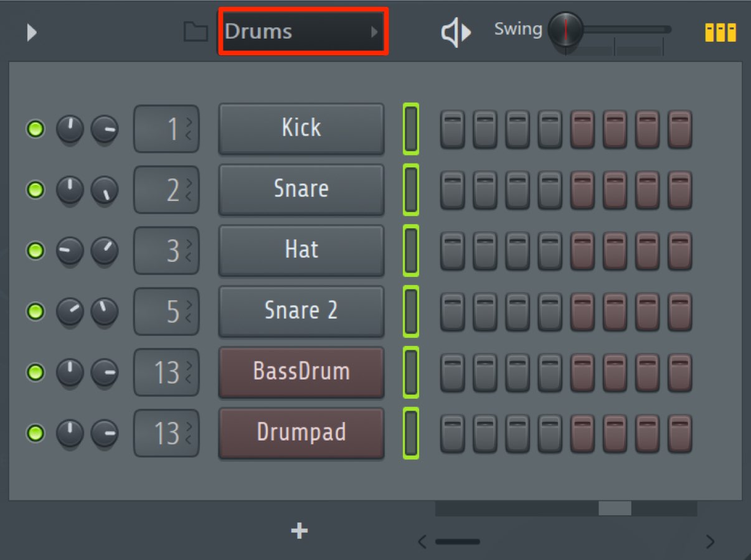Click the right scroll arrow at bottom
The image size is (751, 560).
[x=710, y=541]
